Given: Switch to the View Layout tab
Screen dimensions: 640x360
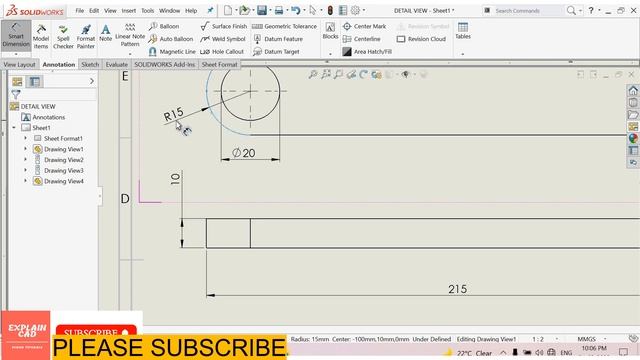Looking at the screenshot, I should click(x=19, y=64).
